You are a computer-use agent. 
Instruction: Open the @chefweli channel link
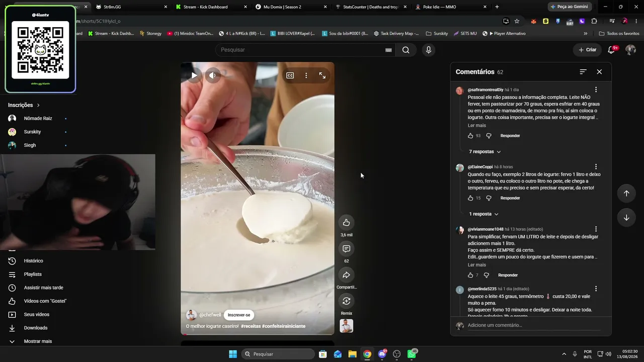click(210, 315)
